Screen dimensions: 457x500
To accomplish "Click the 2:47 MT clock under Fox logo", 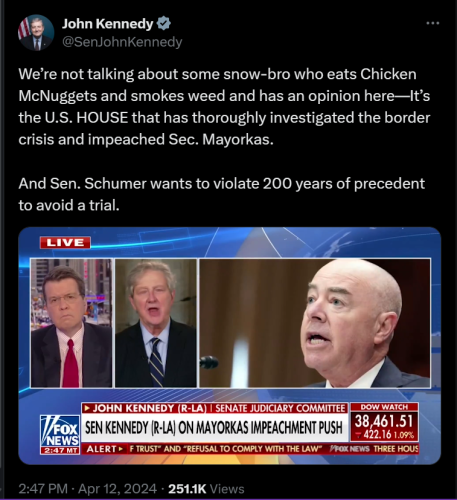I will pos(60,451).
